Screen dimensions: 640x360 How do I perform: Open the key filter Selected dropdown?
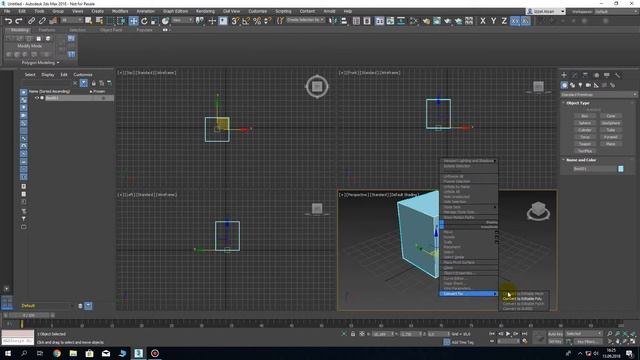[584, 334]
